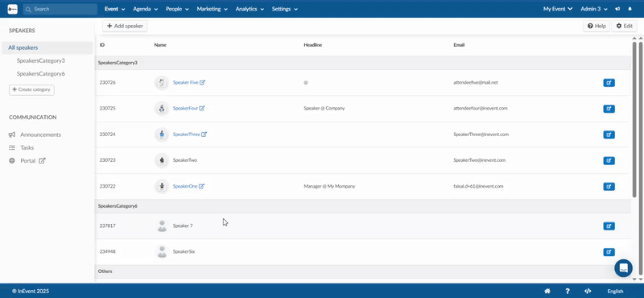
Task: Expand the Agenda menu
Action: [145, 9]
